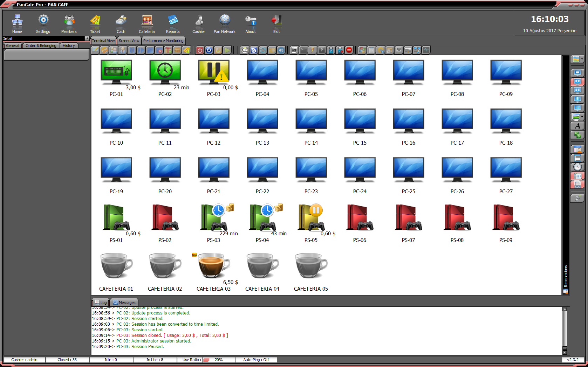Start a session with the red power icon
The image size is (588, 367).
pos(199,50)
